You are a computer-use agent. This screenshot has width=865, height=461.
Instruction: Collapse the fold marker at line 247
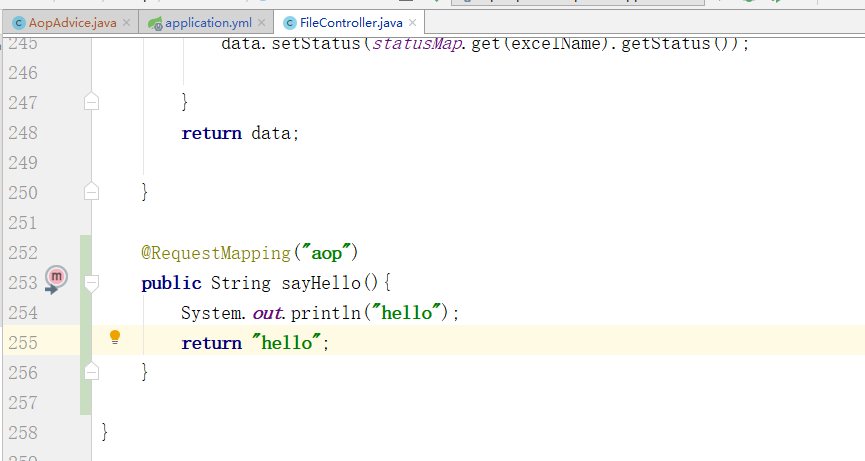click(x=92, y=101)
